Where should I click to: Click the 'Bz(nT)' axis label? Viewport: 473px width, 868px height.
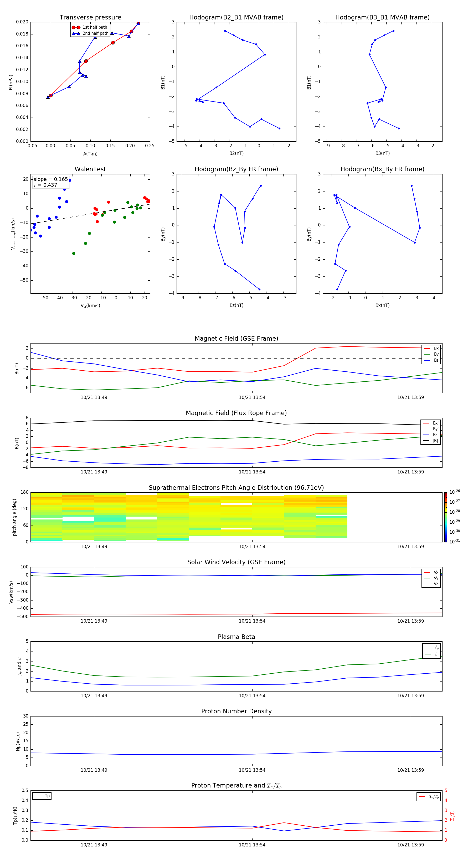236,305
